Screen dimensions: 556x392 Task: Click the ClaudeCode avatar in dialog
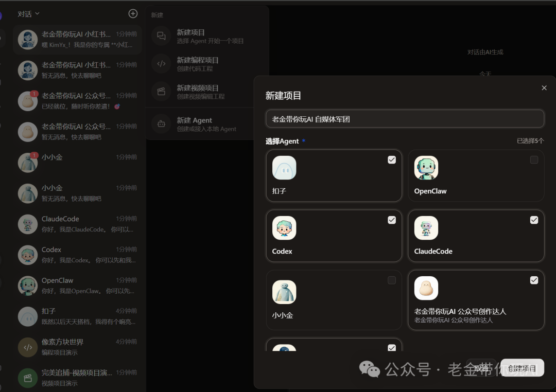point(426,228)
